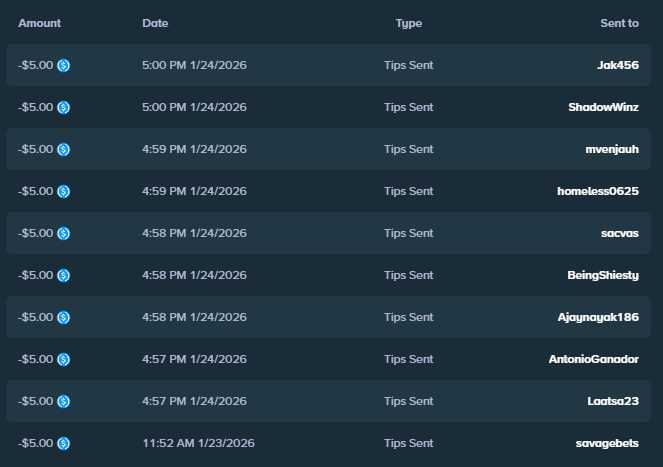Screen dimensions: 663x467
Task: Open the ShadowWinz user profile
Action: tap(603, 107)
